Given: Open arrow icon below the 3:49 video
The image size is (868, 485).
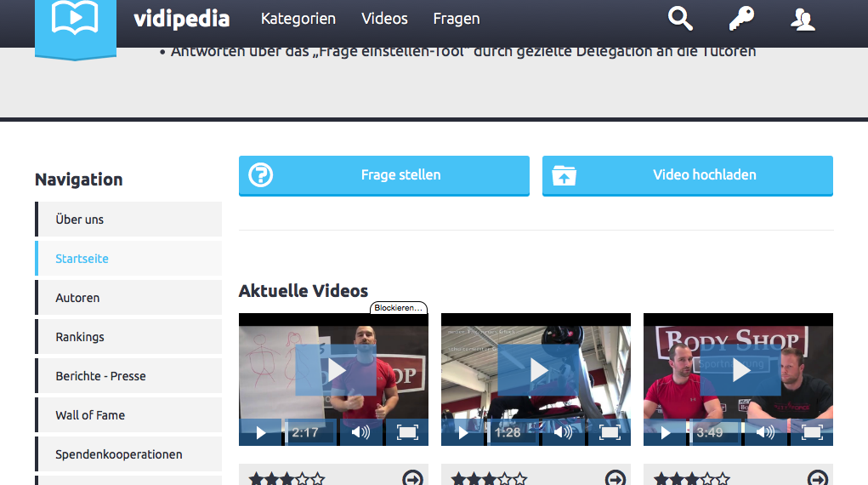Looking at the screenshot, I should click(818, 478).
